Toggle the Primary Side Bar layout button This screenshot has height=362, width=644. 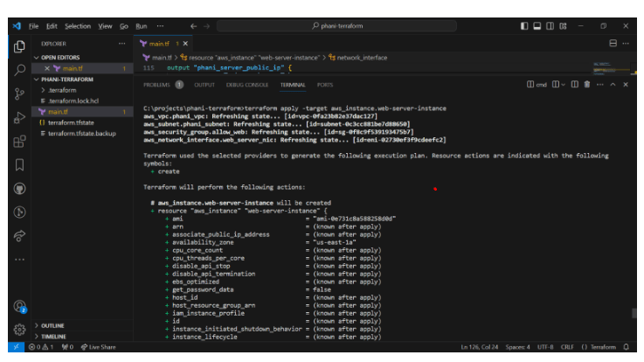tap(523, 26)
